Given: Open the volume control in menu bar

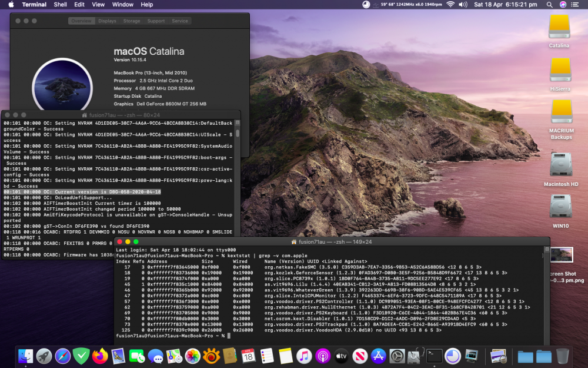Looking at the screenshot, I should [x=463, y=5].
